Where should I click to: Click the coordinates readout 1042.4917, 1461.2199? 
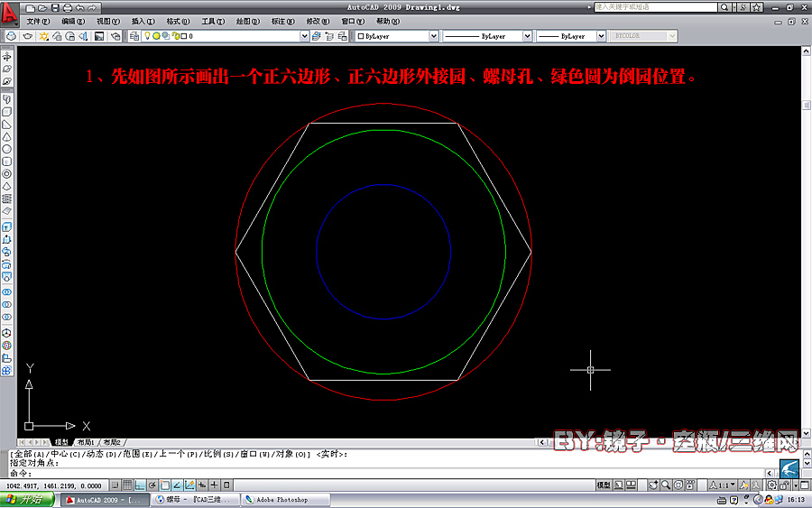[x=54, y=485]
